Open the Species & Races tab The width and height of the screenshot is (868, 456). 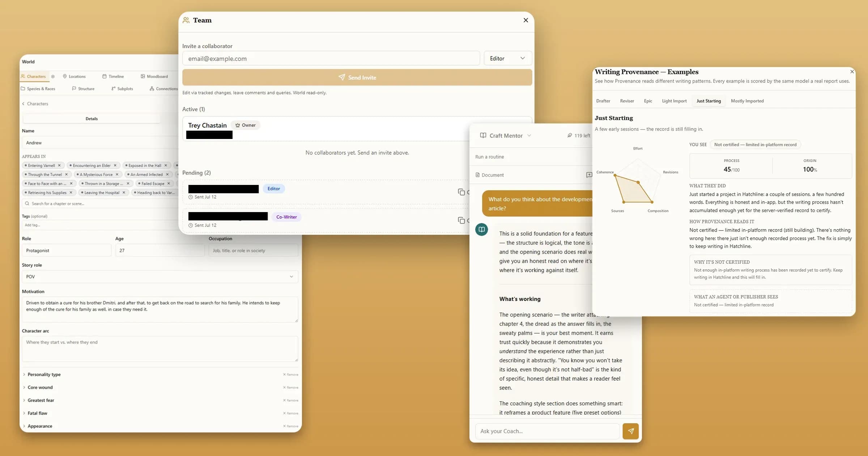tap(38, 89)
